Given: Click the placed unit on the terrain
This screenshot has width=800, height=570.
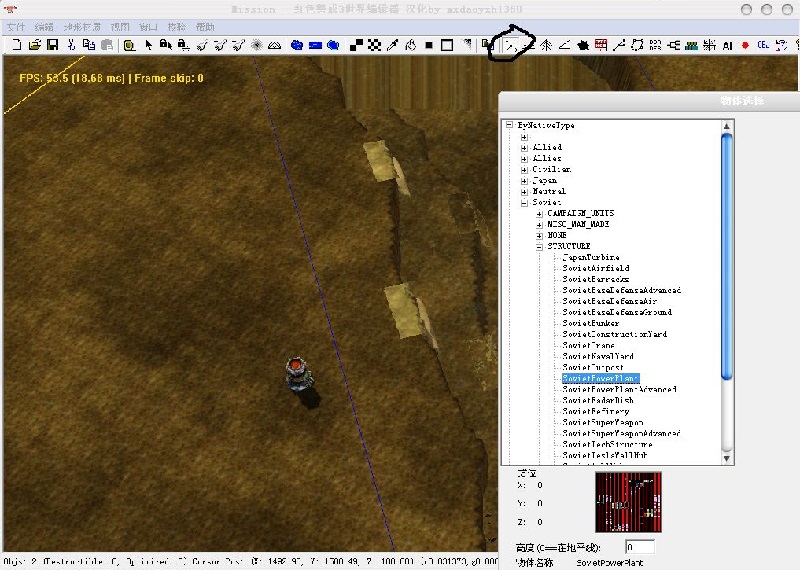Looking at the screenshot, I should [299, 374].
